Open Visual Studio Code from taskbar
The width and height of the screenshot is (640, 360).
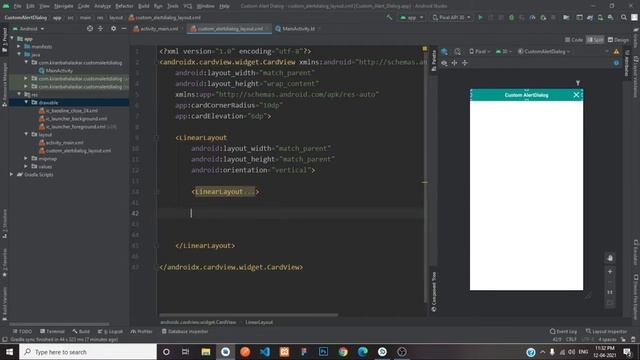(x=264, y=352)
